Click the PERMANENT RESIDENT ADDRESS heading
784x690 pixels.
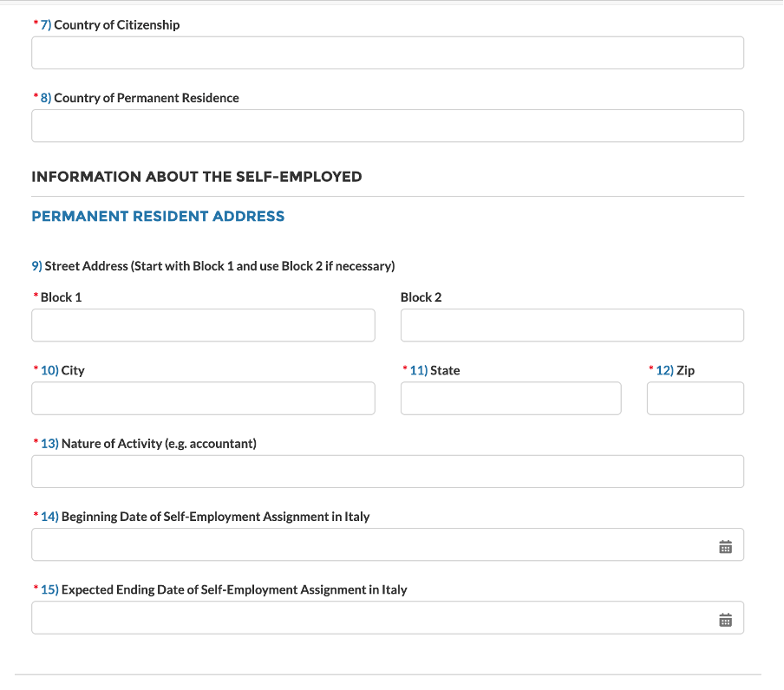tap(158, 216)
